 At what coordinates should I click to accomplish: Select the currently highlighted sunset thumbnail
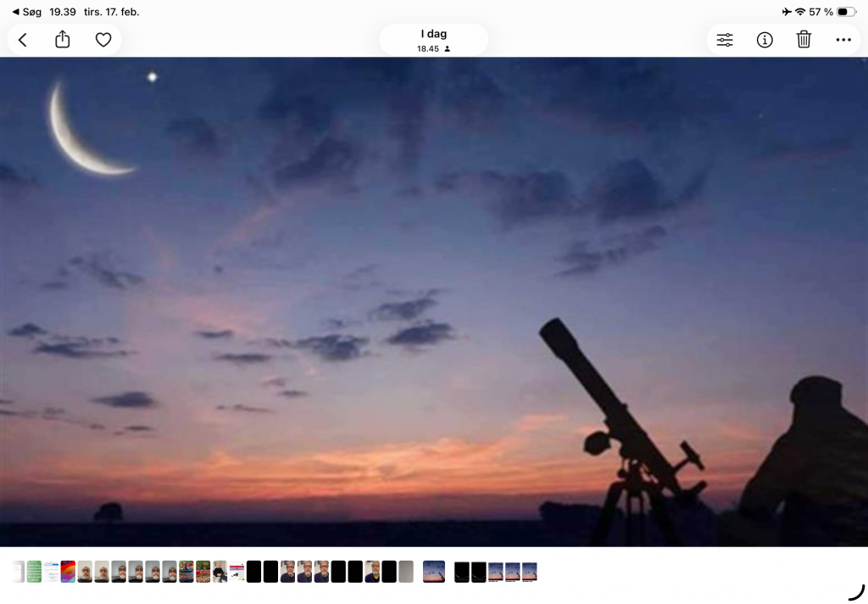pos(434,572)
